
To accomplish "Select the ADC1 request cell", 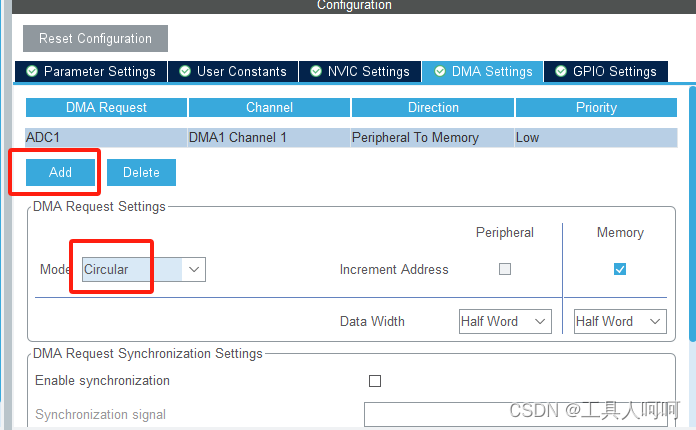I will pyautogui.click(x=106, y=138).
